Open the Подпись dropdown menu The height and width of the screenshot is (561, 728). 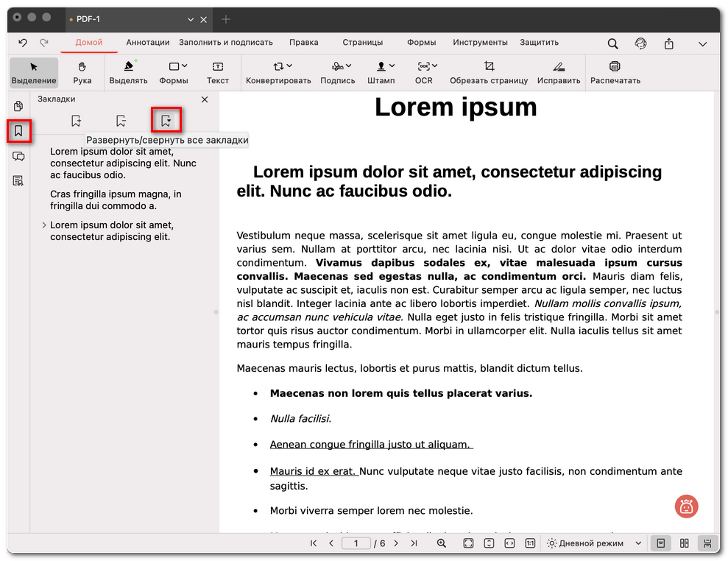(x=338, y=72)
